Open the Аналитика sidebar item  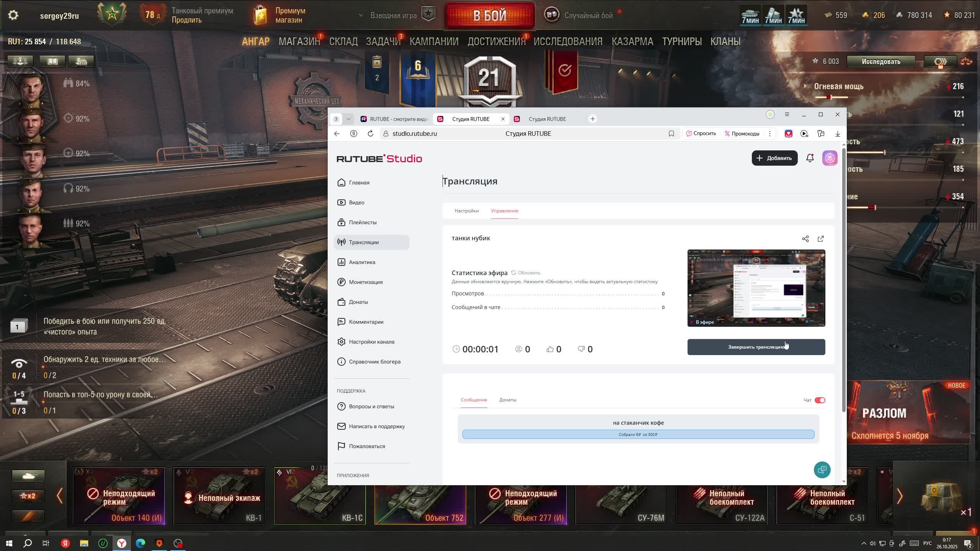tap(362, 262)
